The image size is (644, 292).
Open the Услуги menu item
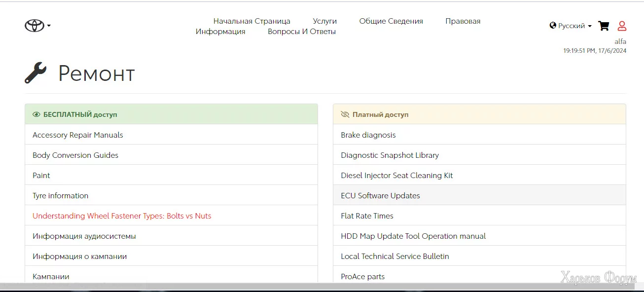(x=324, y=21)
